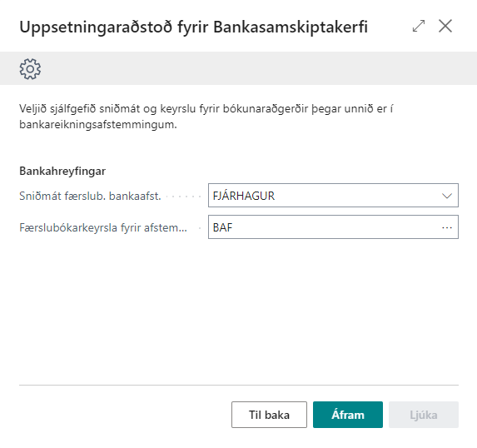Click the Uppsetningaraðstoð fyrir Bankasamskiptakerfi title
Image resolution: width=477 pixels, height=448 pixels.
coord(193,27)
